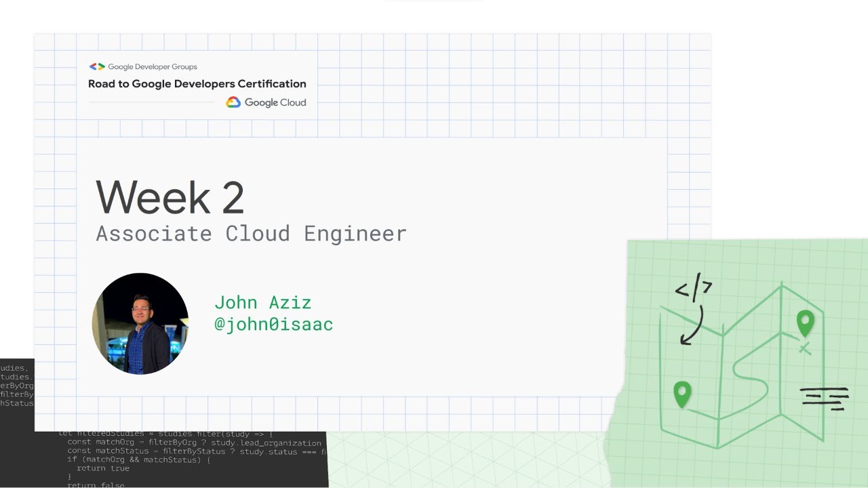Click the upper-right green location pin
Viewport: 868px width, 488px height.
pyautogui.click(x=805, y=325)
